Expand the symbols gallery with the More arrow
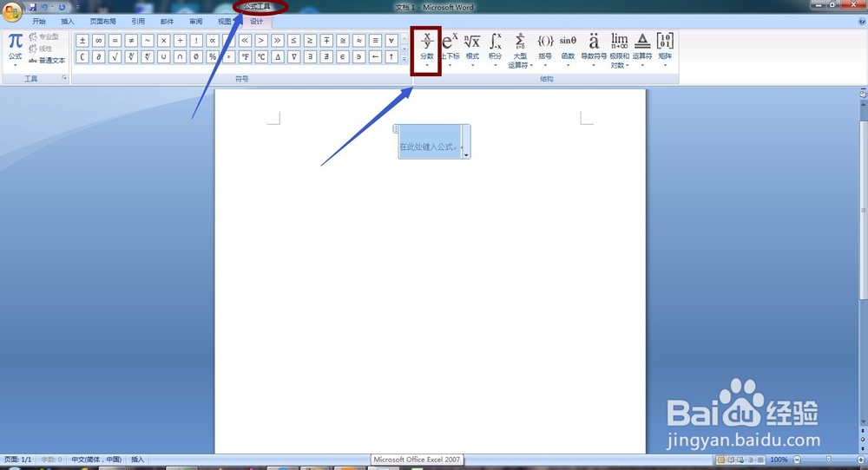868x470 pixels. coord(404,59)
